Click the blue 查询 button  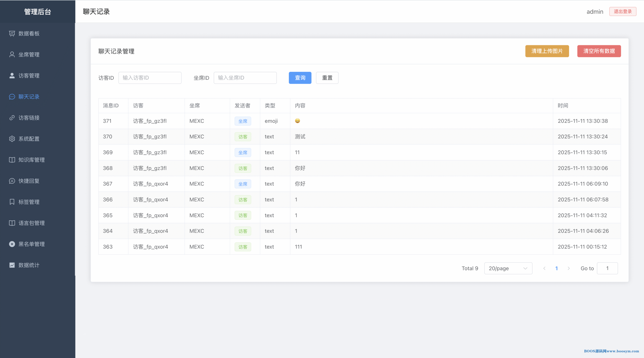[300, 78]
